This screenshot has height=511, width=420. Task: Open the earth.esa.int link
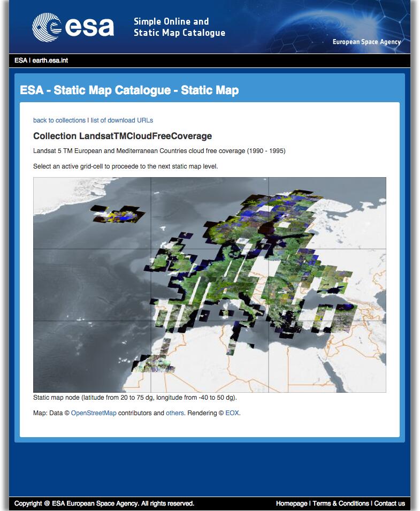tap(50, 60)
